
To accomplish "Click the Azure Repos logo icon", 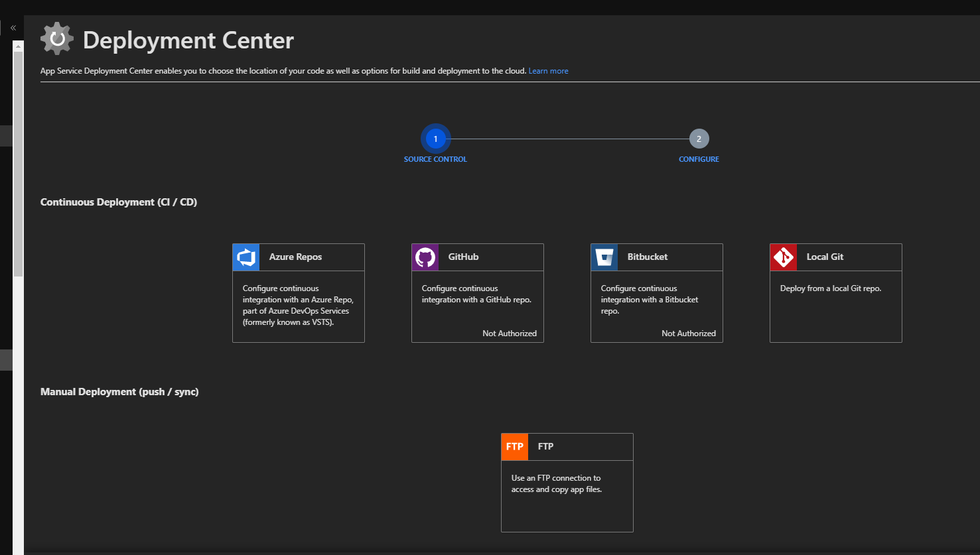I will tap(246, 257).
